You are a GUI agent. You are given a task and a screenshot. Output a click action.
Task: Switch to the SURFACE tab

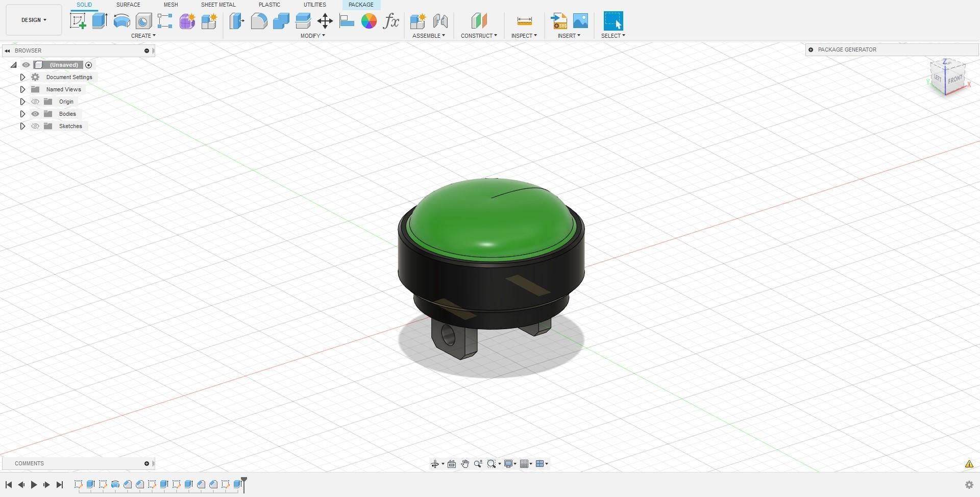coord(127,5)
